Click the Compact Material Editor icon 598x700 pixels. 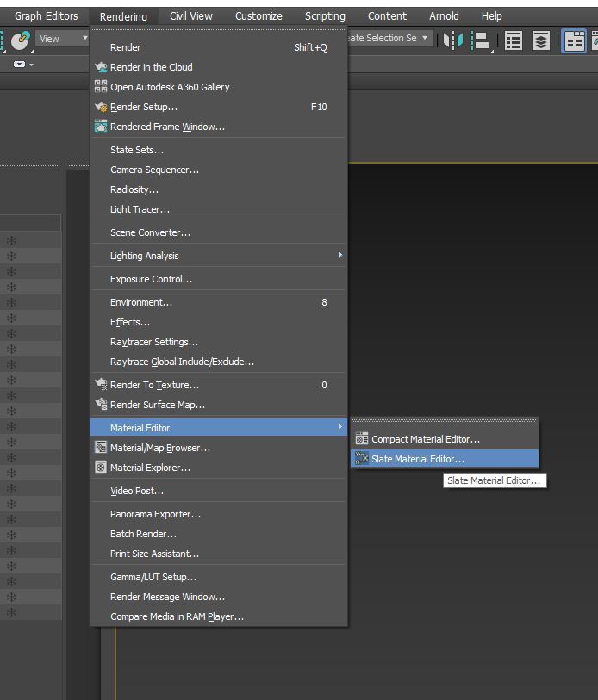point(362,439)
